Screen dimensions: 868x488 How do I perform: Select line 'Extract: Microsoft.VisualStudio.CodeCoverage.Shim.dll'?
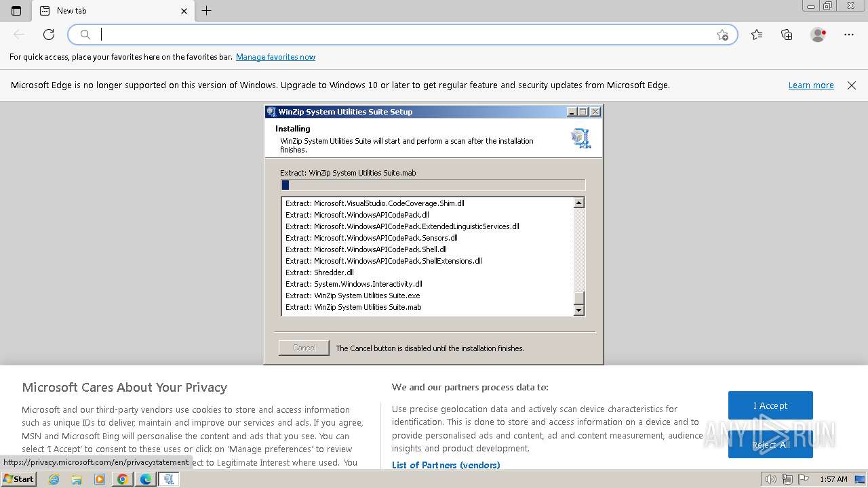click(375, 203)
